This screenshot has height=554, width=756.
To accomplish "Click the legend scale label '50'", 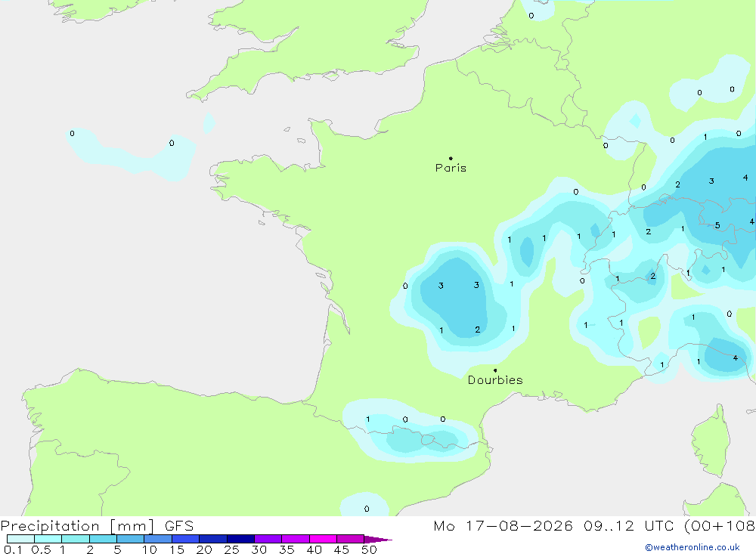I will click(x=370, y=549).
